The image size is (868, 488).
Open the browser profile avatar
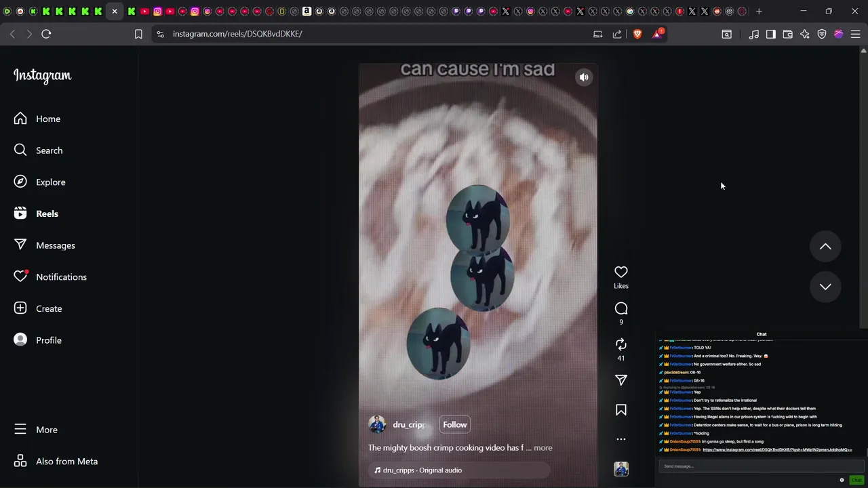[839, 34]
